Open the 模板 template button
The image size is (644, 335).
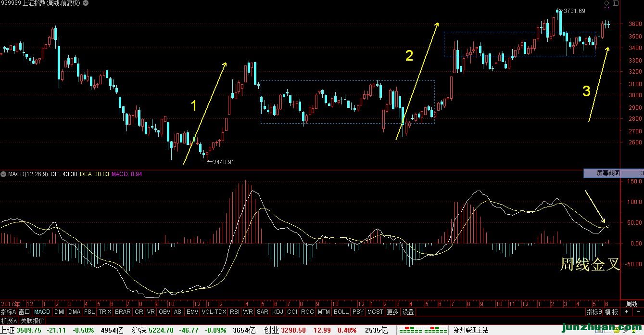[611, 312]
